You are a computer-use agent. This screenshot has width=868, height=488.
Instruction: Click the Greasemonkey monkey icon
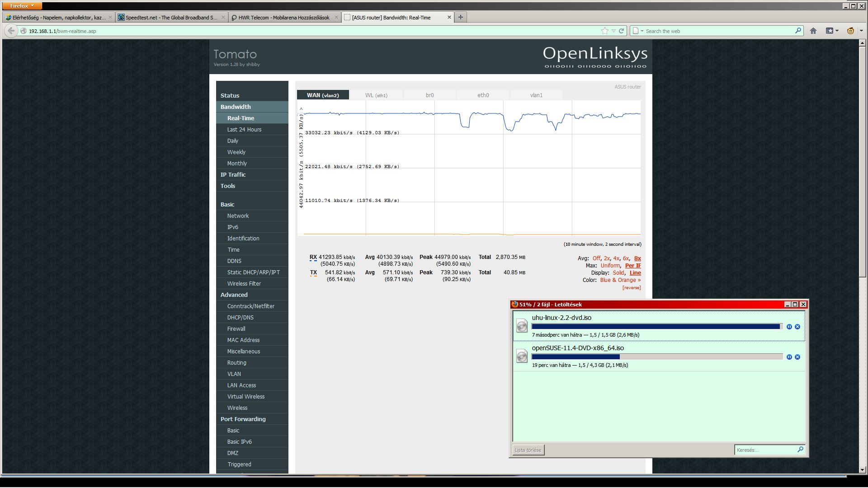point(850,31)
